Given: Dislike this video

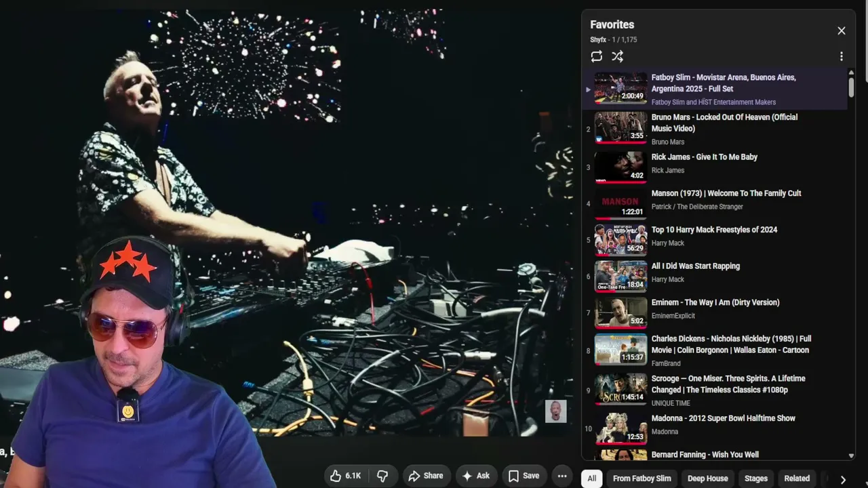Looking at the screenshot, I should (x=382, y=476).
